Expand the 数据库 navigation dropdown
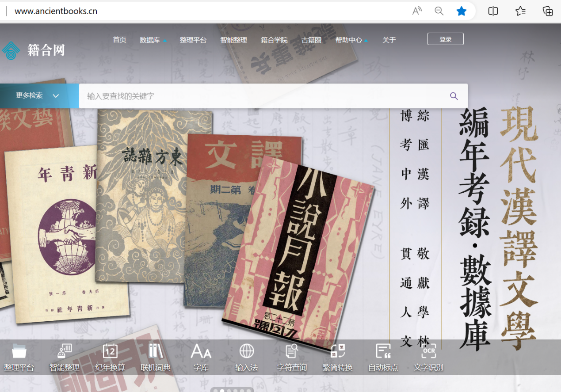 (x=153, y=40)
